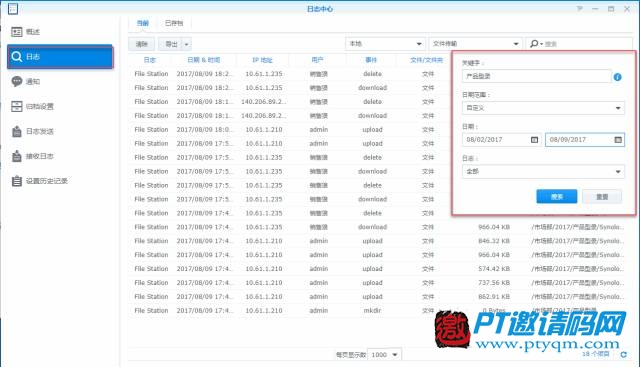
Task: Open the 概述 overview section in sidebar
Action: 33,32
